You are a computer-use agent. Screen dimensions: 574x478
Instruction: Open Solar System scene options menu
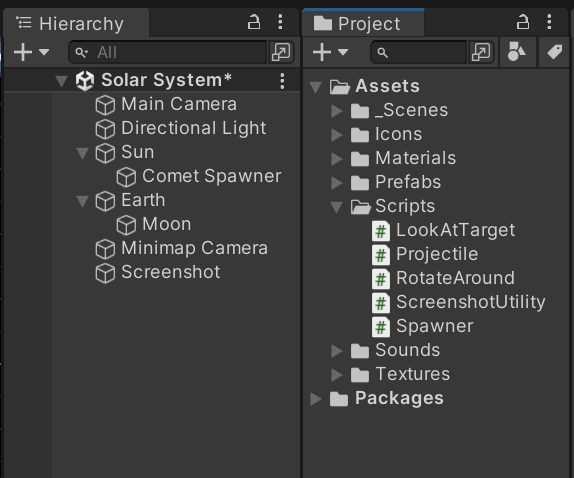[282, 81]
